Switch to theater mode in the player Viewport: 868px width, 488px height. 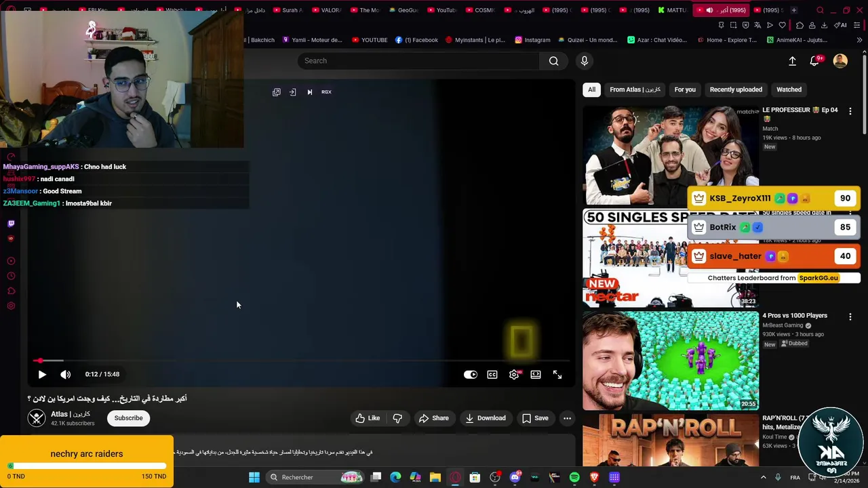pos(536,374)
